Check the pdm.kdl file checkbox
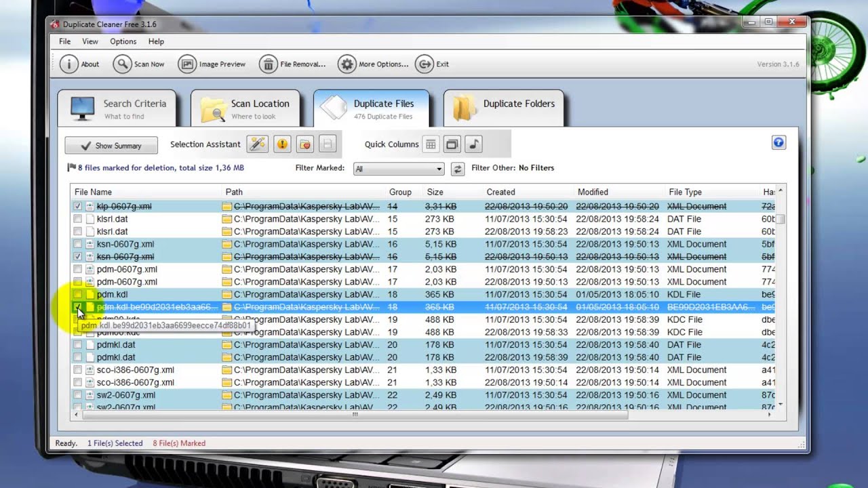The height and width of the screenshot is (488, 868). tap(78, 295)
